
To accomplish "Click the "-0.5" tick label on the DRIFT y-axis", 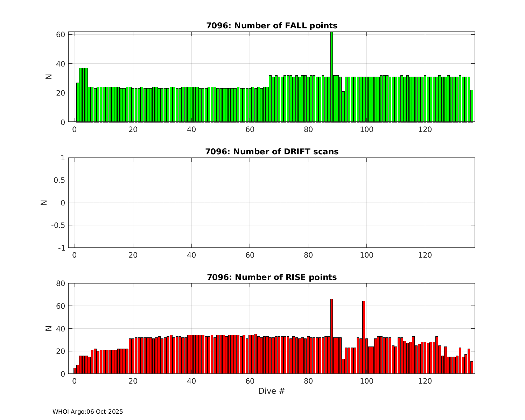I will [x=57, y=225].
